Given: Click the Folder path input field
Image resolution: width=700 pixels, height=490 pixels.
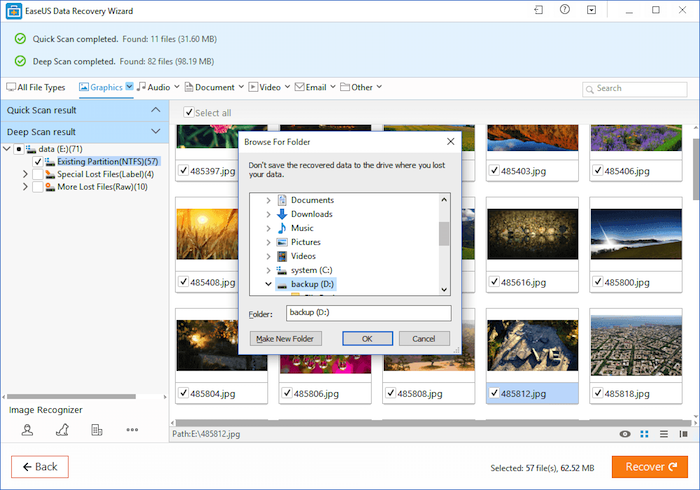Looking at the screenshot, I should point(368,313).
